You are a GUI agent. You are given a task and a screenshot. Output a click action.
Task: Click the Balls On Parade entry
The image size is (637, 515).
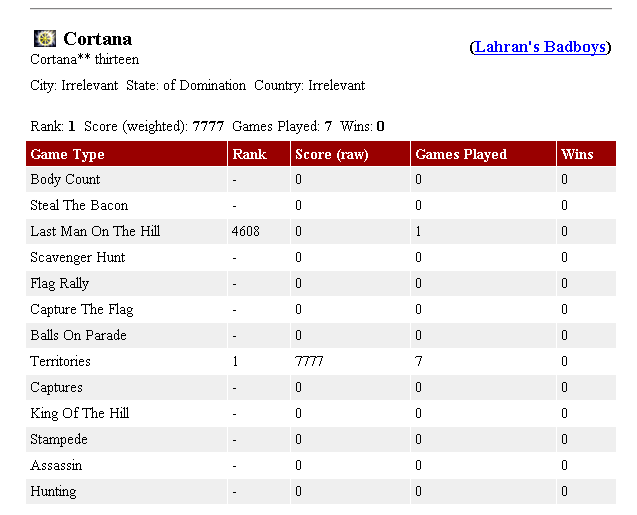point(78,336)
